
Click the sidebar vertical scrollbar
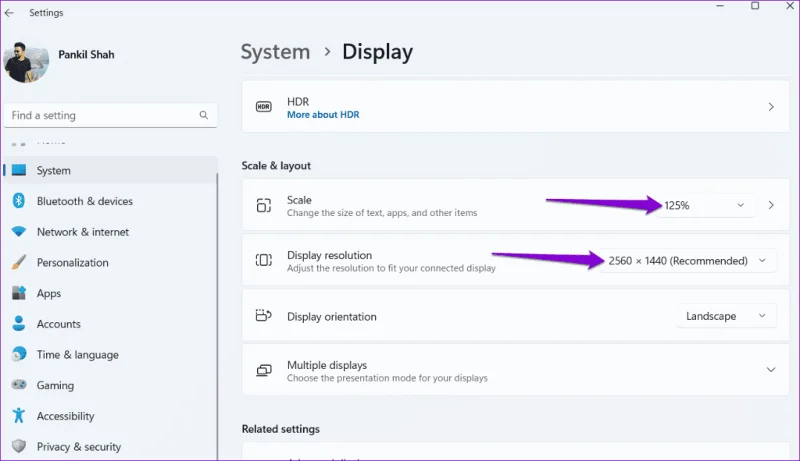point(217,316)
